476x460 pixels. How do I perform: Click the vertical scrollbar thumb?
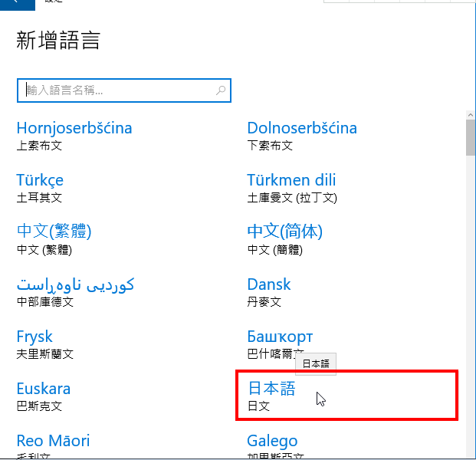471,138
